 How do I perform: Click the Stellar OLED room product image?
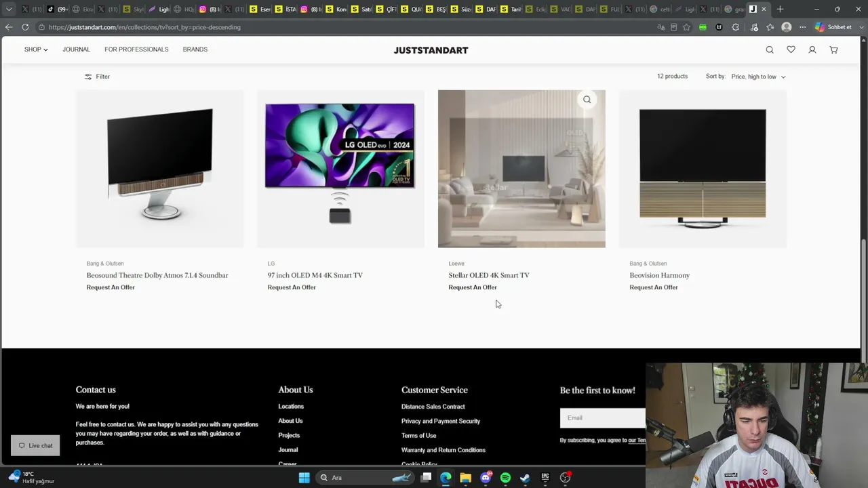point(521,169)
